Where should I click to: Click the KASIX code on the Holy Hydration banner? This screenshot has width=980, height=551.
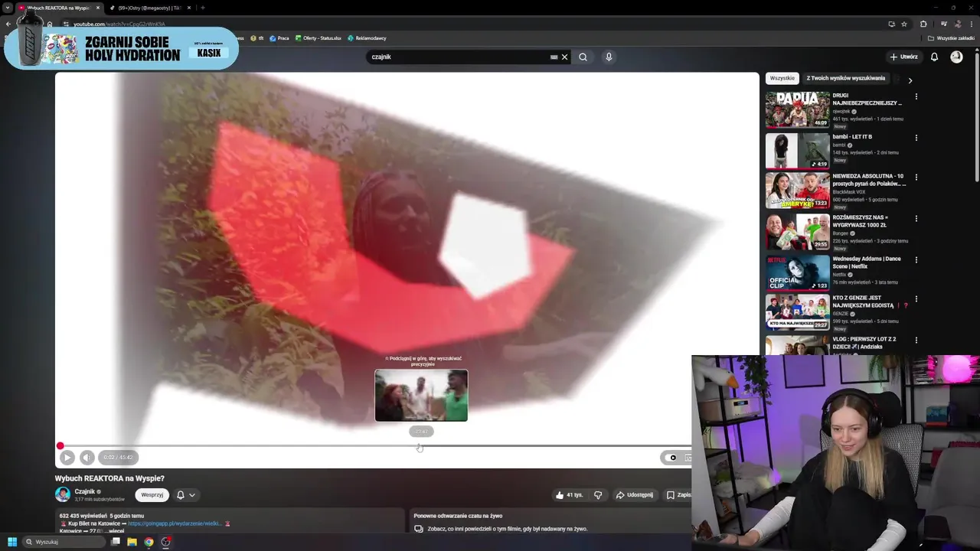click(x=209, y=53)
